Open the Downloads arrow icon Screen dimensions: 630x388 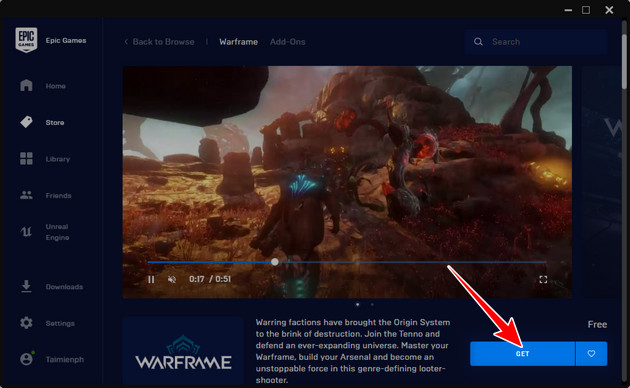click(x=26, y=286)
